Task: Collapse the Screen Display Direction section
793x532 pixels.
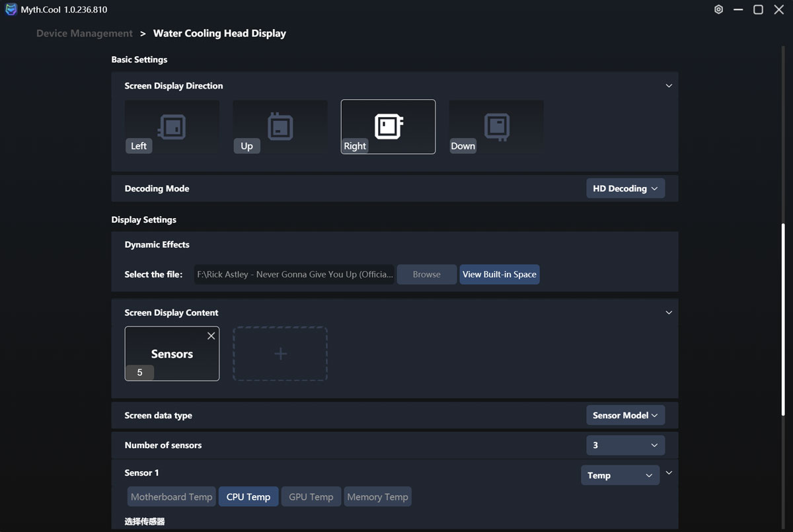Action: tap(669, 86)
